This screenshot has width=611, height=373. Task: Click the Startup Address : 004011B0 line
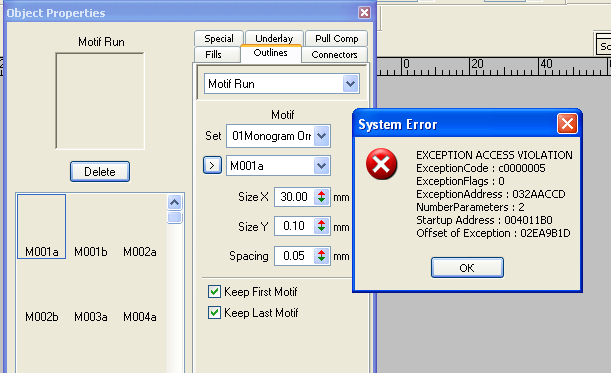484,220
